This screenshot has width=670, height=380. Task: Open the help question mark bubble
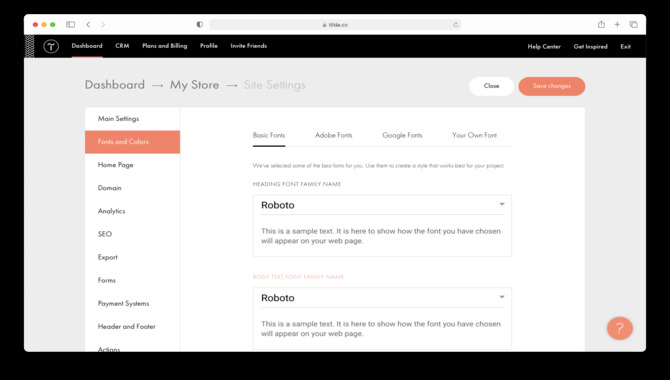[620, 328]
